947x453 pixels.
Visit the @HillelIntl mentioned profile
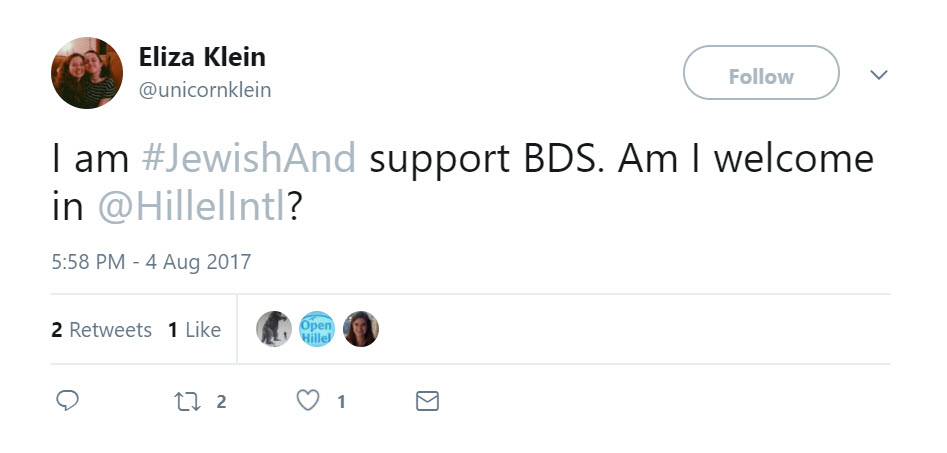coord(192,208)
